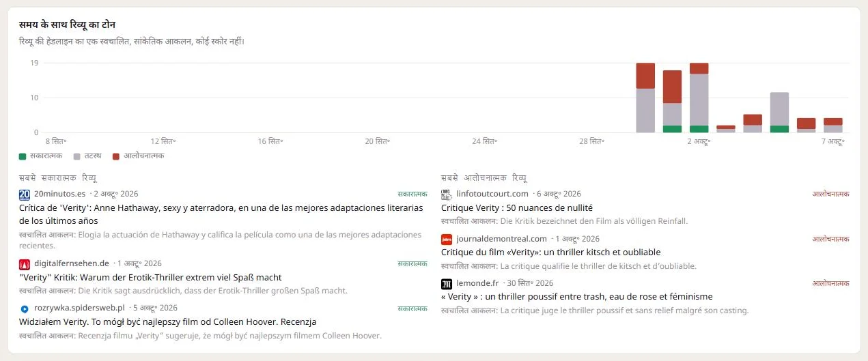Click the red आलोचनात्मक legend swatch
Viewport: 868px width, 361px height.
tap(116, 156)
